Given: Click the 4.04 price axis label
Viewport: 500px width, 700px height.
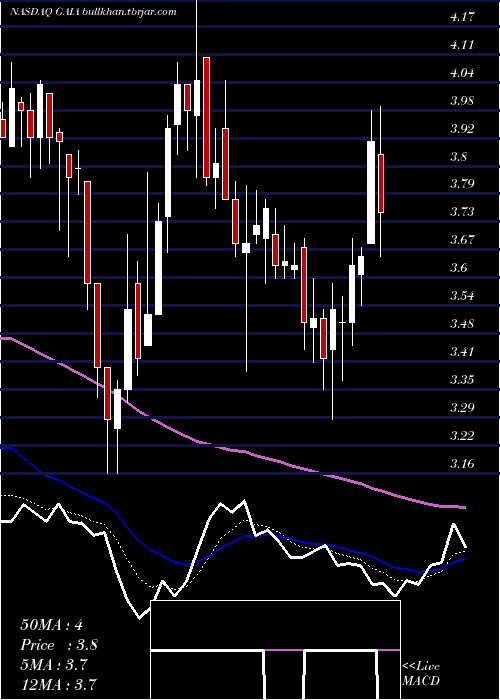Looking at the screenshot, I should point(462,73).
